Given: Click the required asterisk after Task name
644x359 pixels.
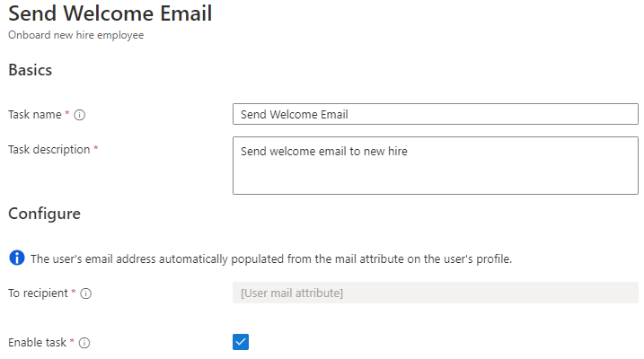Looking at the screenshot, I should [67, 114].
